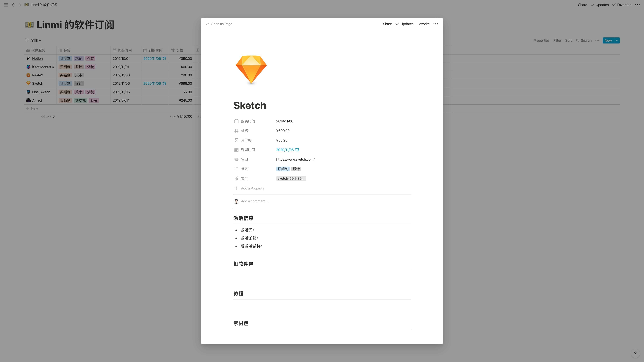Click the ¥699.00 price value in modal
This screenshot has width=644, height=362.
click(283, 131)
